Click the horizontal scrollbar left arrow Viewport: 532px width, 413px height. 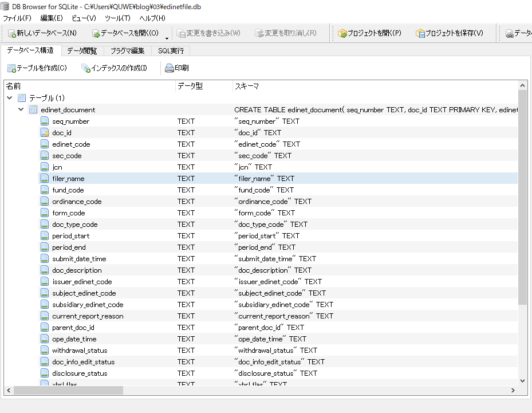tap(9, 391)
